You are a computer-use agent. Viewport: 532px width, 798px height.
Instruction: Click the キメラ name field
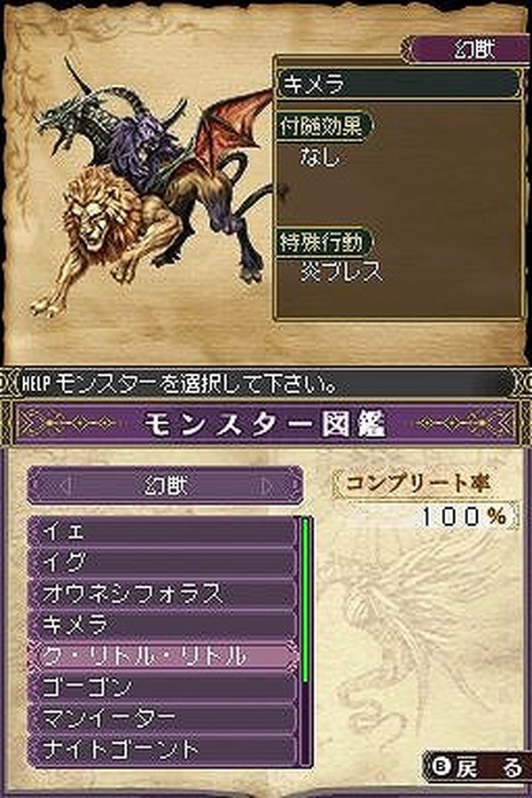click(399, 83)
